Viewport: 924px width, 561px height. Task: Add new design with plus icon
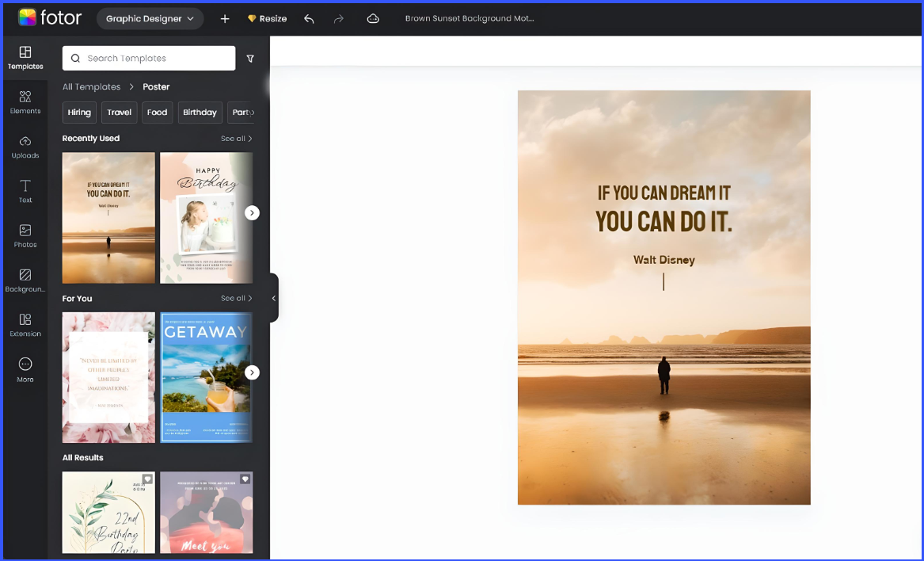(x=225, y=19)
